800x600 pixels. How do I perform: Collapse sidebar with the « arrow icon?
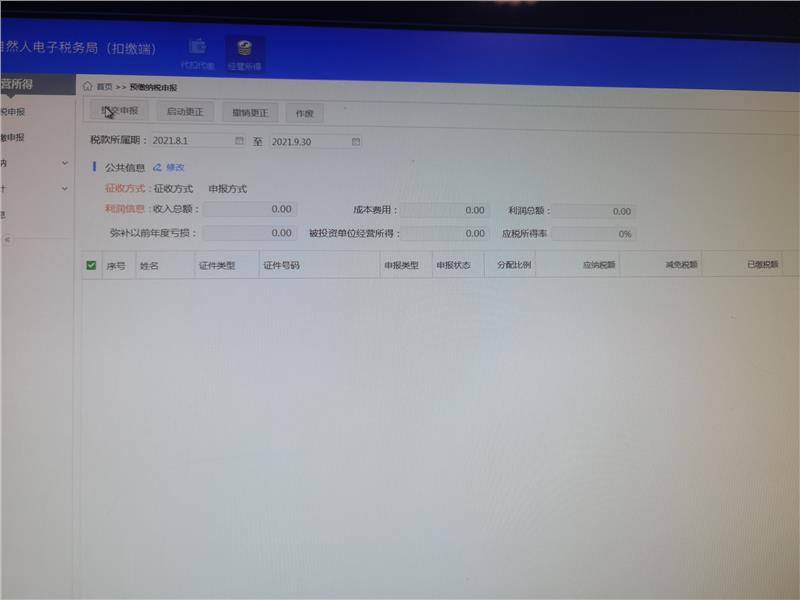pos(7,240)
